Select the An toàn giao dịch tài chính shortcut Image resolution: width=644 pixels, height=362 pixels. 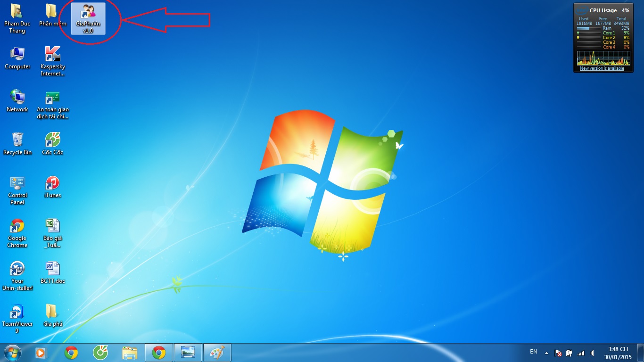point(52,105)
